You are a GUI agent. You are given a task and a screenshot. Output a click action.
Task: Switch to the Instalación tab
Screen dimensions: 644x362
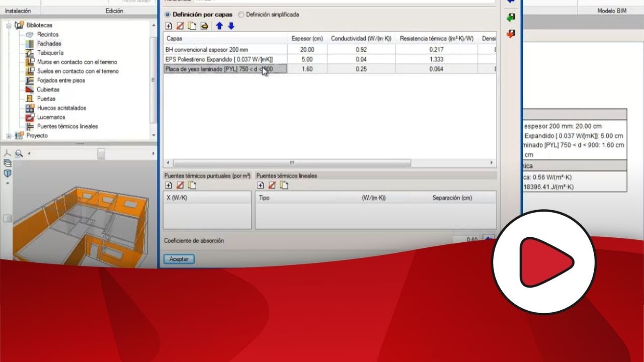(18, 11)
